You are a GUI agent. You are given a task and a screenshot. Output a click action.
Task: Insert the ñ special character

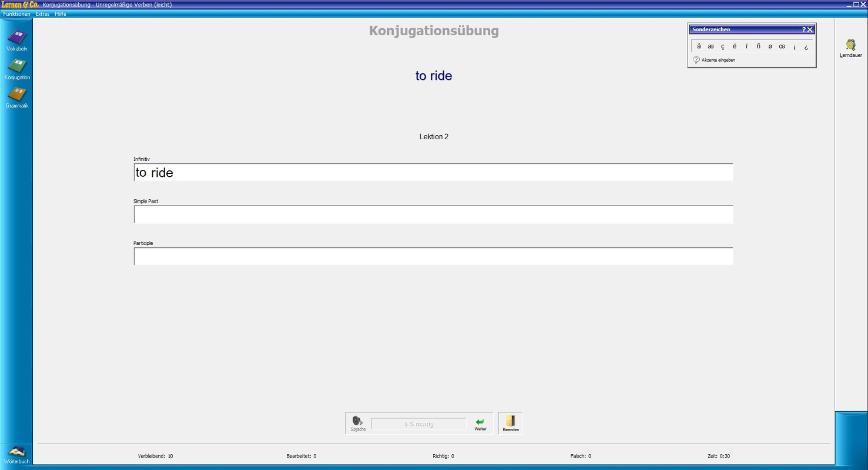pos(758,46)
